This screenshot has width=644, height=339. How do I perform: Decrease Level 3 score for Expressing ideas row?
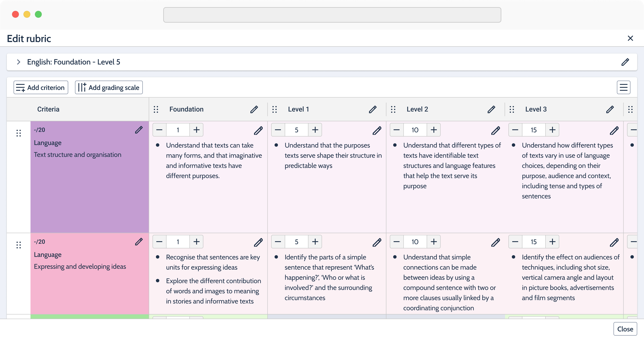[515, 242]
